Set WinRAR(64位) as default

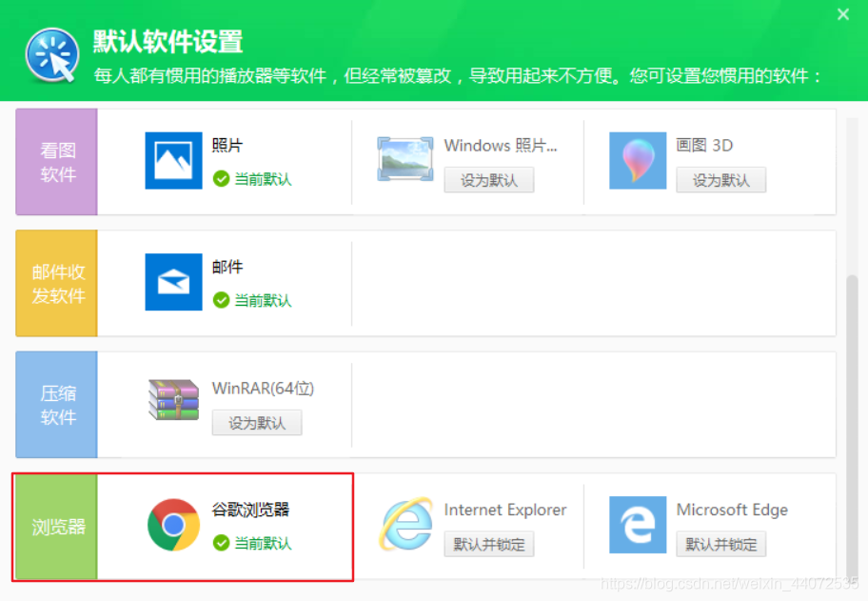coord(257,423)
